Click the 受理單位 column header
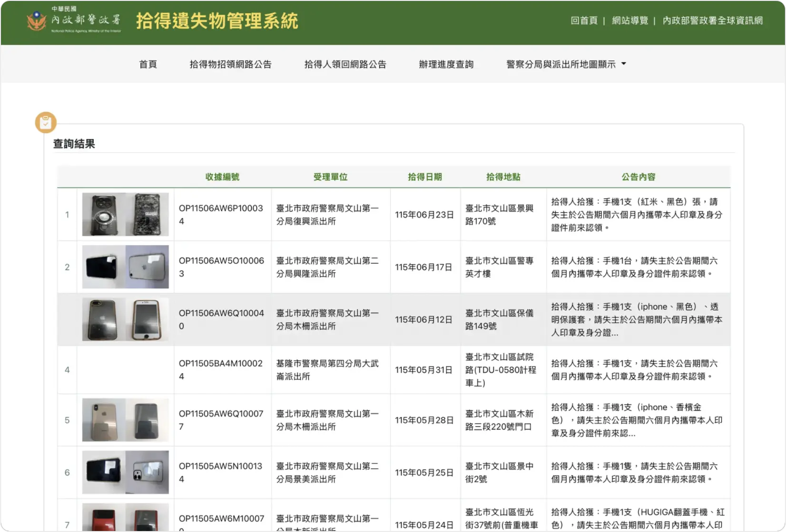786x532 pixels. click(330, 177)
